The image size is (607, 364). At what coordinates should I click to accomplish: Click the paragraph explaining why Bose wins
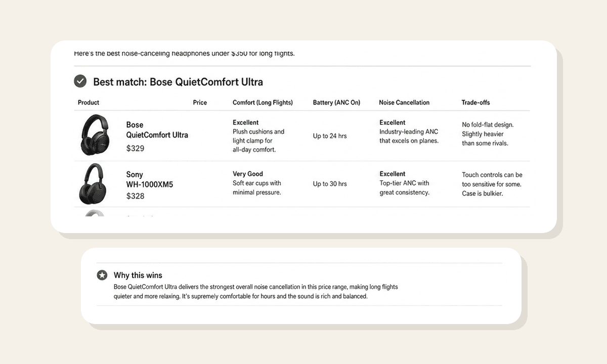click(256, 292)
